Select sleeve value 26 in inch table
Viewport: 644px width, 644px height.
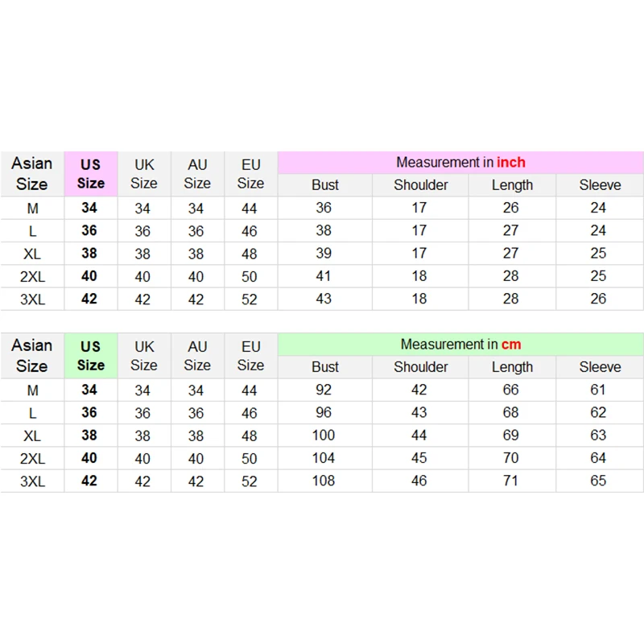pyautogui.click(x=598, y=299)
